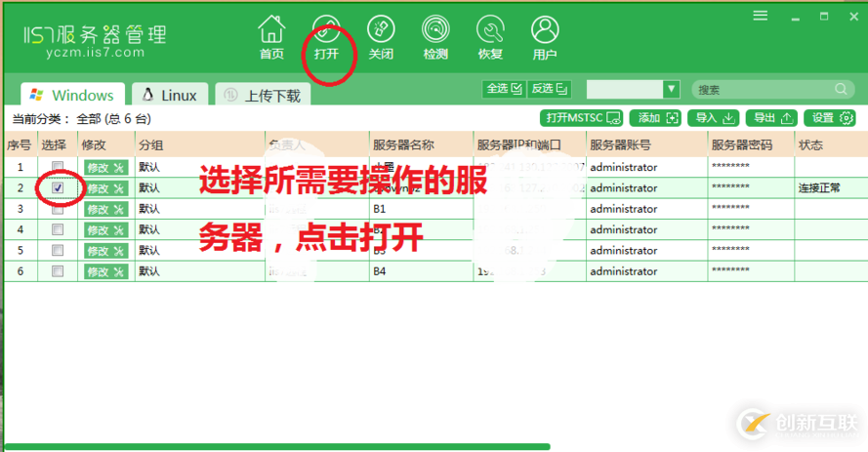Open 设置 settings
The width and height of the screenshot is (868, 452).
click(830, 118)
